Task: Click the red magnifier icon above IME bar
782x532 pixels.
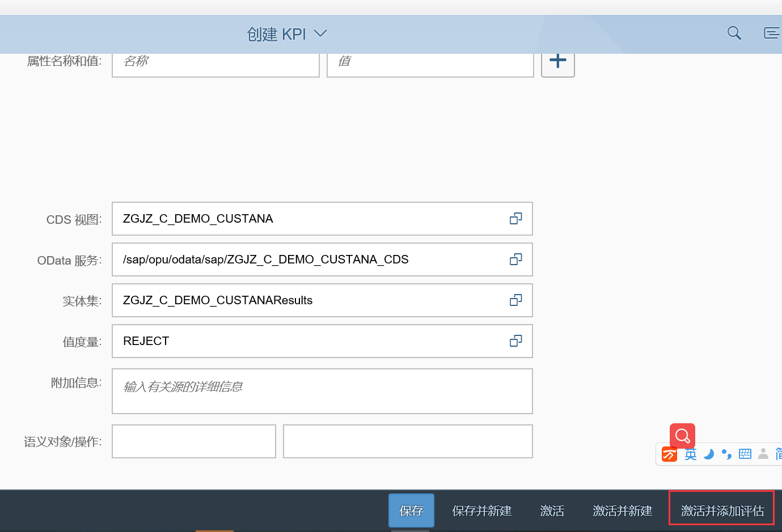Action: pos(682,435)
